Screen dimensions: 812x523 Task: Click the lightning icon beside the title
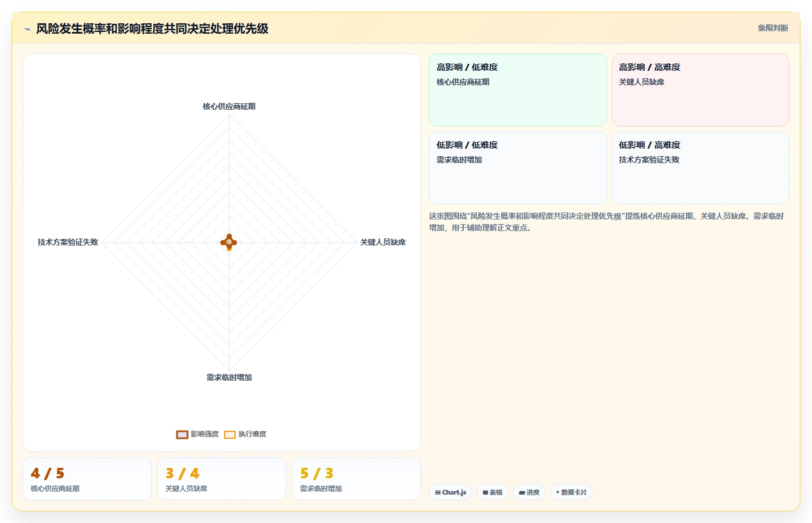tap(27, 29)
